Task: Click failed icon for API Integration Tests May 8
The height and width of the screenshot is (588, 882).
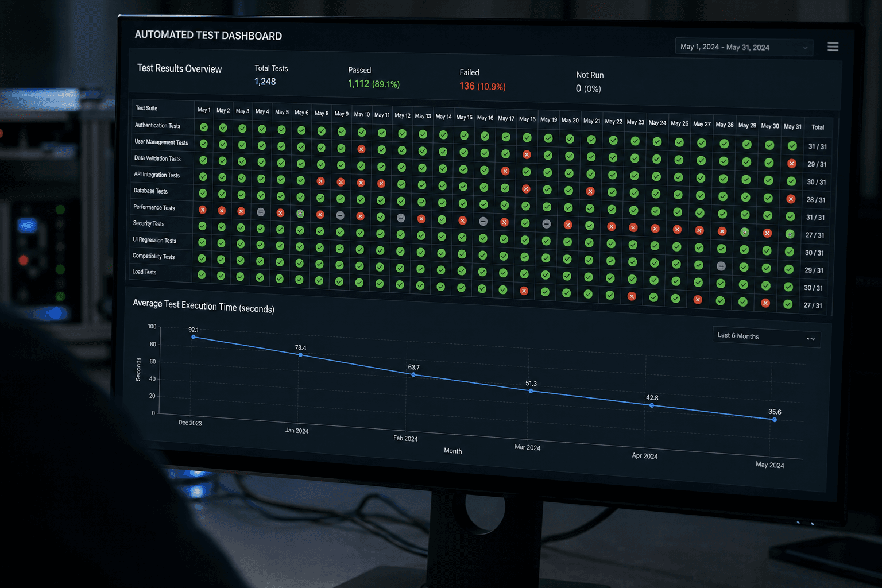Action: pyautogui.click(x=320, y=181)
